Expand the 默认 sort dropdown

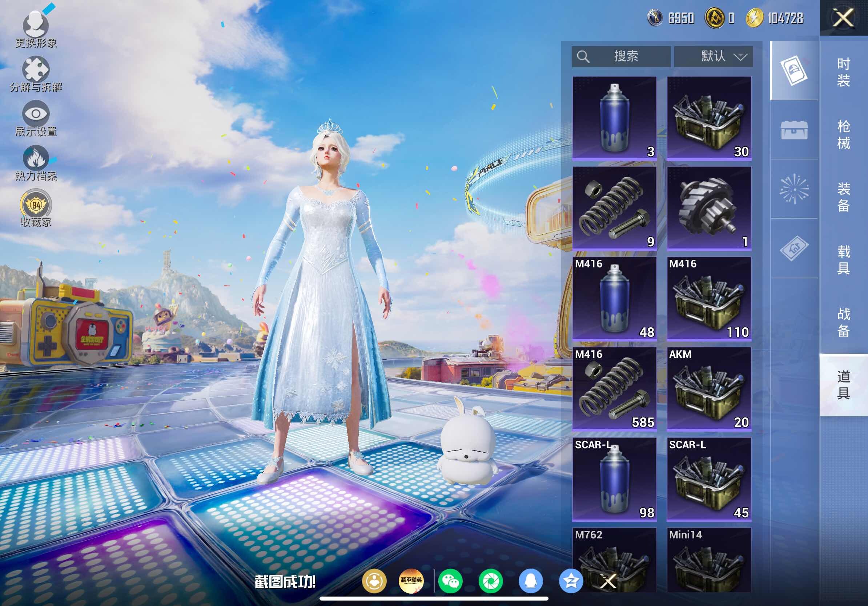click(714, 57)
